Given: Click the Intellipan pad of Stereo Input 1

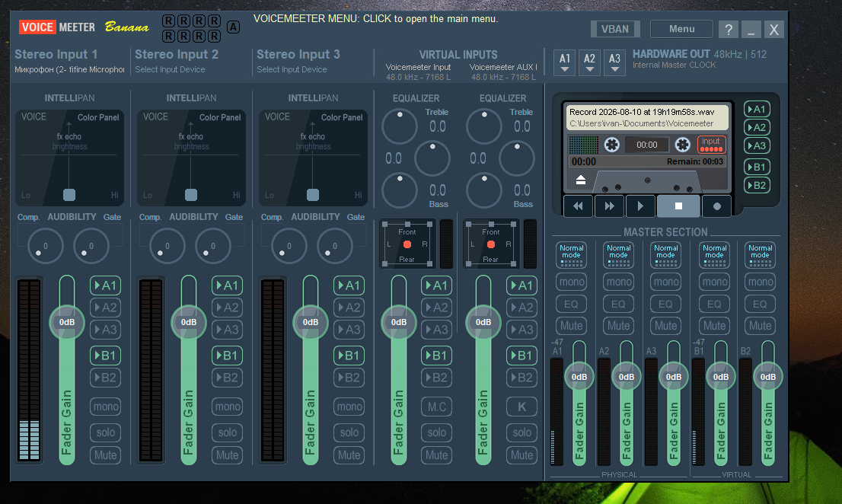Looking at the screenshot, I should pos(69,158).
